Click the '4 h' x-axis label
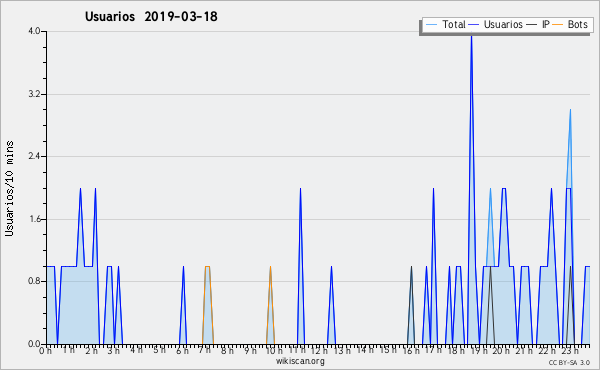Image resolution: width=600 pixels, height=370 pixels. (136, 350)
